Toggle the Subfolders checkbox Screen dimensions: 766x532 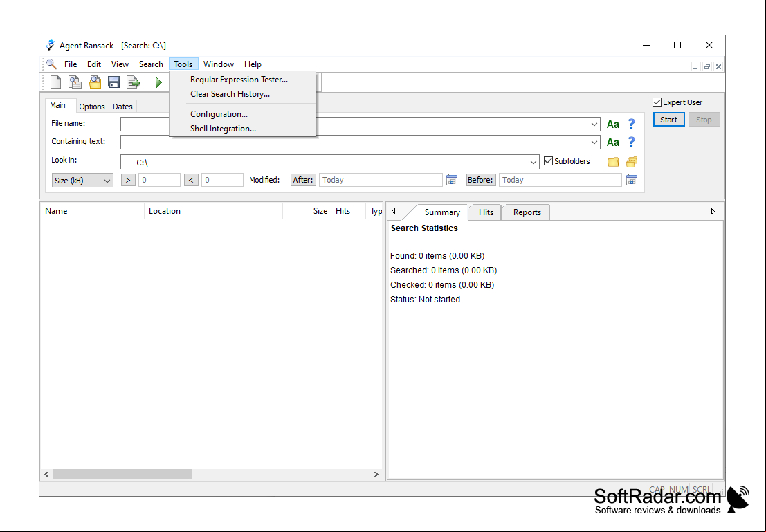coord(548,160)
